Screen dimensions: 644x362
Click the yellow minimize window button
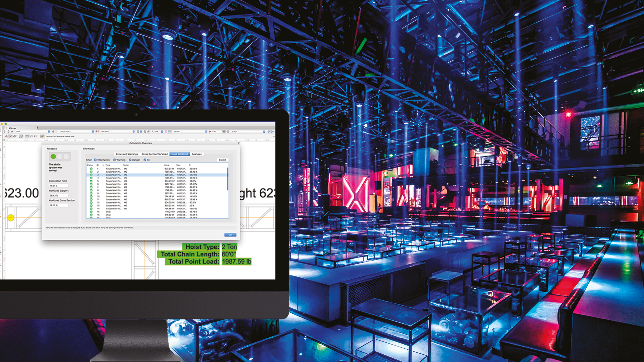[x=2, y=124]
